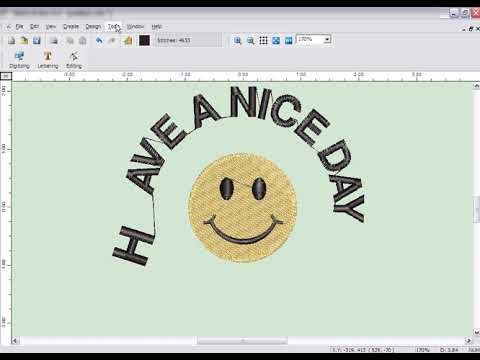Open the Window menu
Screen dimensions: 480x360
click(135, 26)
